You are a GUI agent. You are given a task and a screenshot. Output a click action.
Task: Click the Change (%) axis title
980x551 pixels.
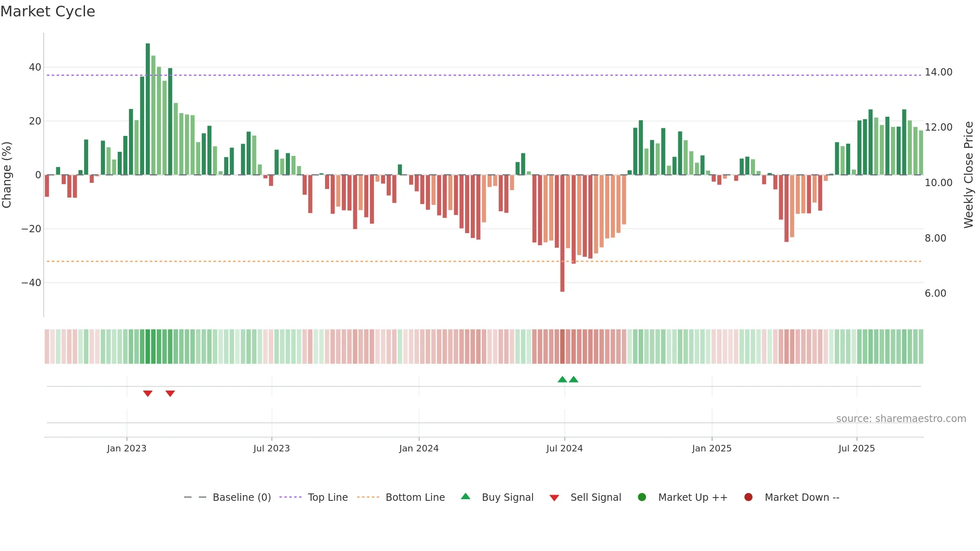[7, 175]
